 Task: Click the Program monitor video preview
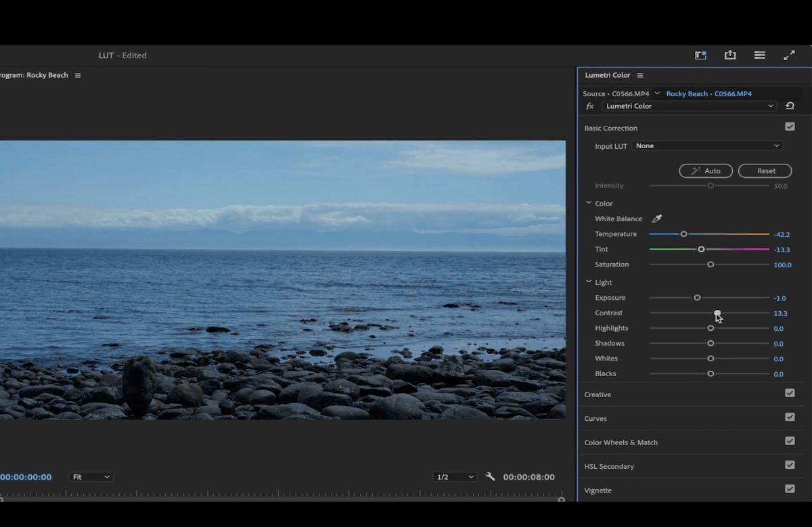(283, 279)
